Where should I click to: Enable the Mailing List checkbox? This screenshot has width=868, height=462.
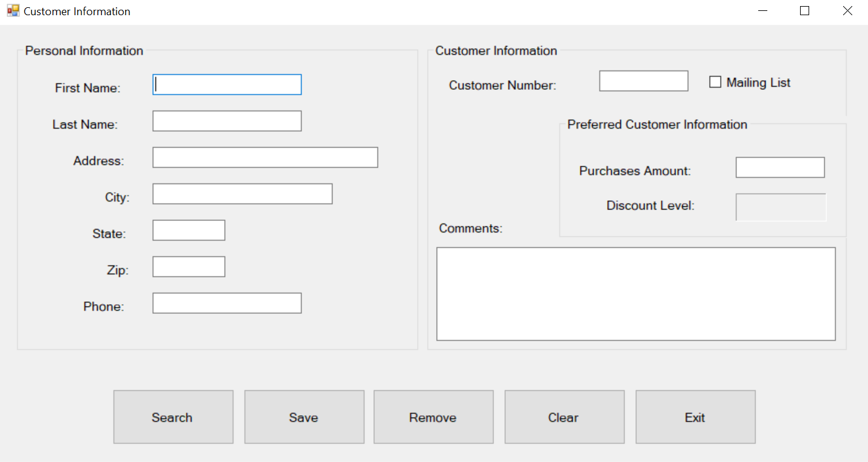715,81
